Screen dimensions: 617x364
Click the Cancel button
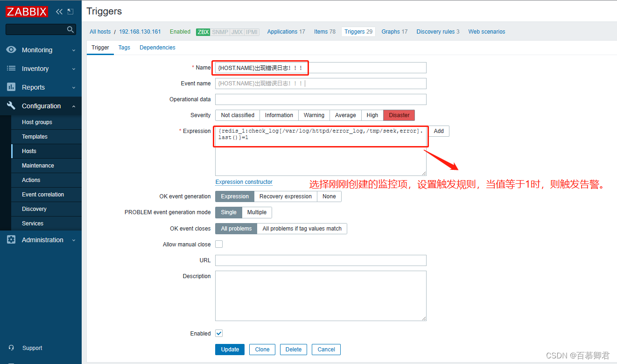click(326, 350)
